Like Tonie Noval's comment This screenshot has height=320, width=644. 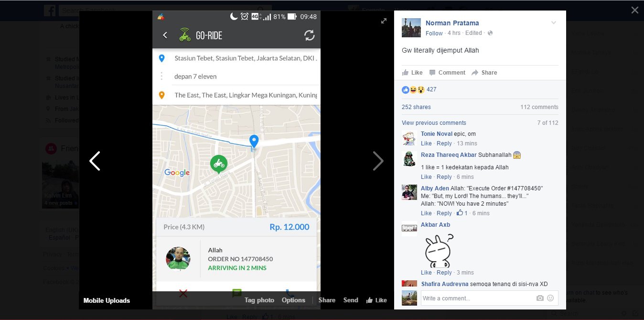(x=426, y=143)
